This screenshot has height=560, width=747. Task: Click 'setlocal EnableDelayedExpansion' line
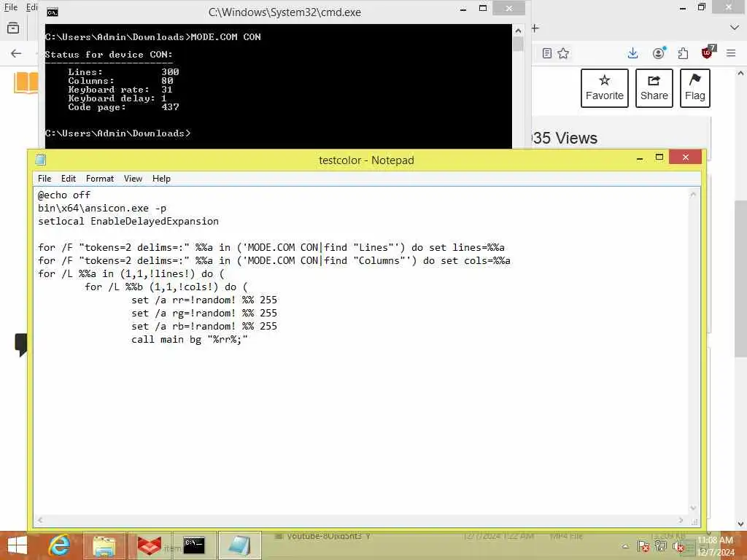coord(128,222)
